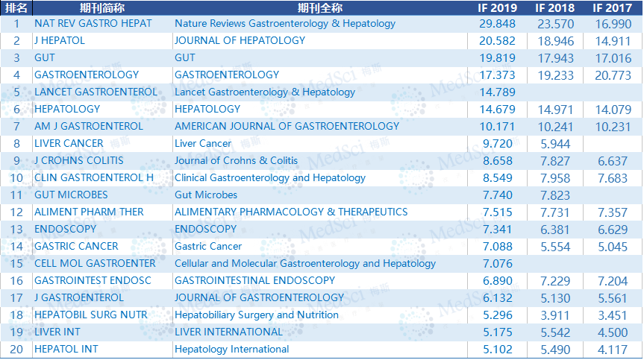Click the IF 2019 column header

click(x=497, y=7)
